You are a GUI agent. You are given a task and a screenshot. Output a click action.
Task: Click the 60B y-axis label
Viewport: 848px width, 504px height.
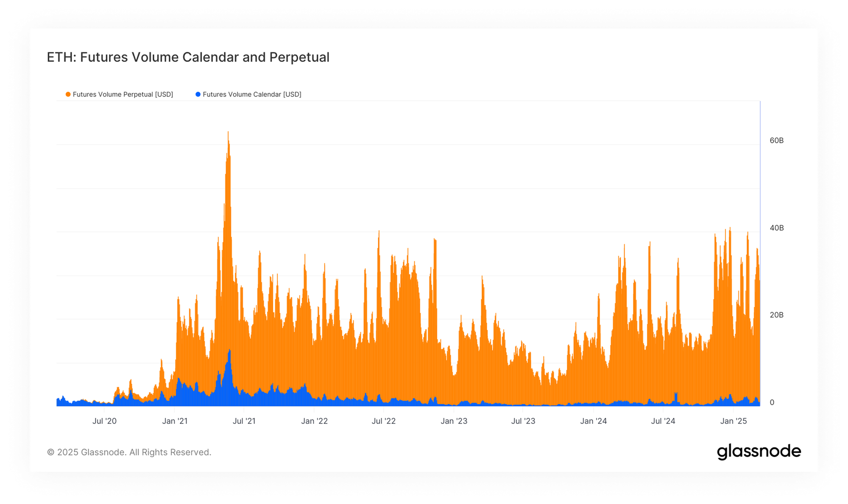[776, 140]
